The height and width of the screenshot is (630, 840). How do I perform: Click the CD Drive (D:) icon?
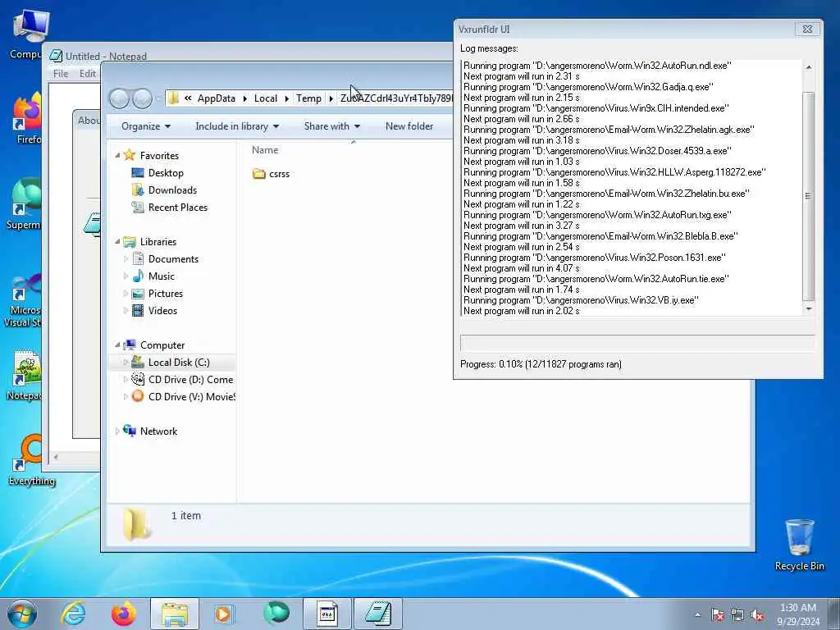pos(138,379)
